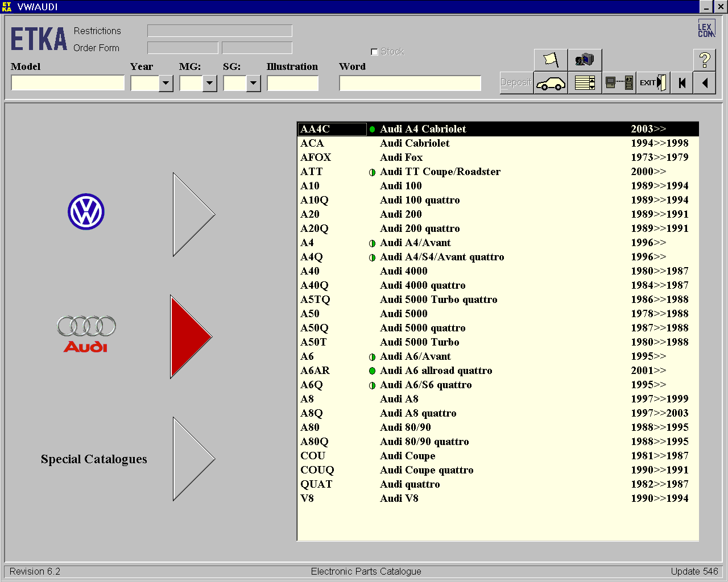The image size is (728, 582).
Task: Select the Audi TT Coupe/Roadster entry
Action: 498,172
